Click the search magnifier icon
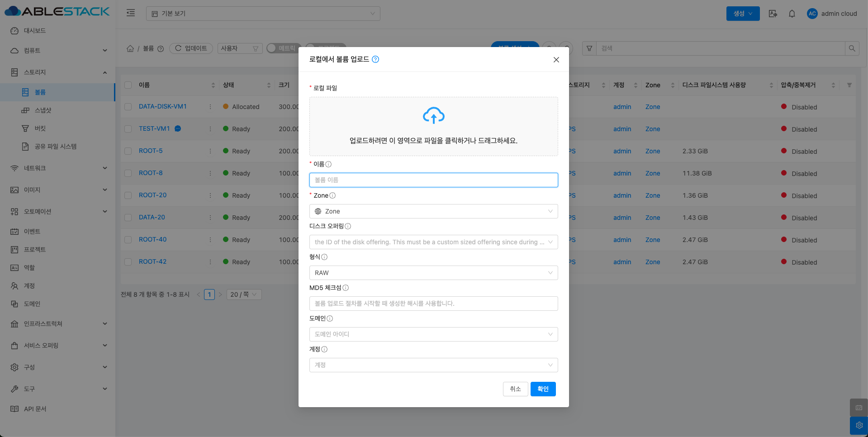 [x=852, y=48]
